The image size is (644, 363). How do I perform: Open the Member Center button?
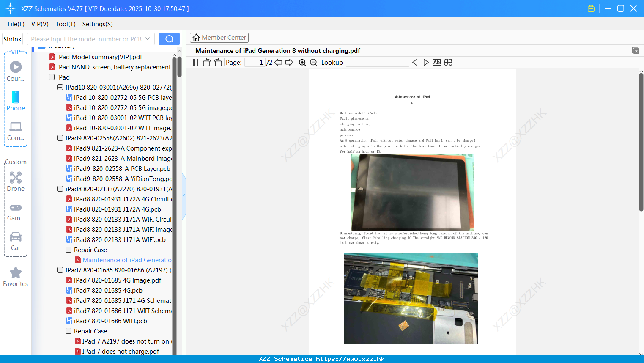[x=219, y=38]
